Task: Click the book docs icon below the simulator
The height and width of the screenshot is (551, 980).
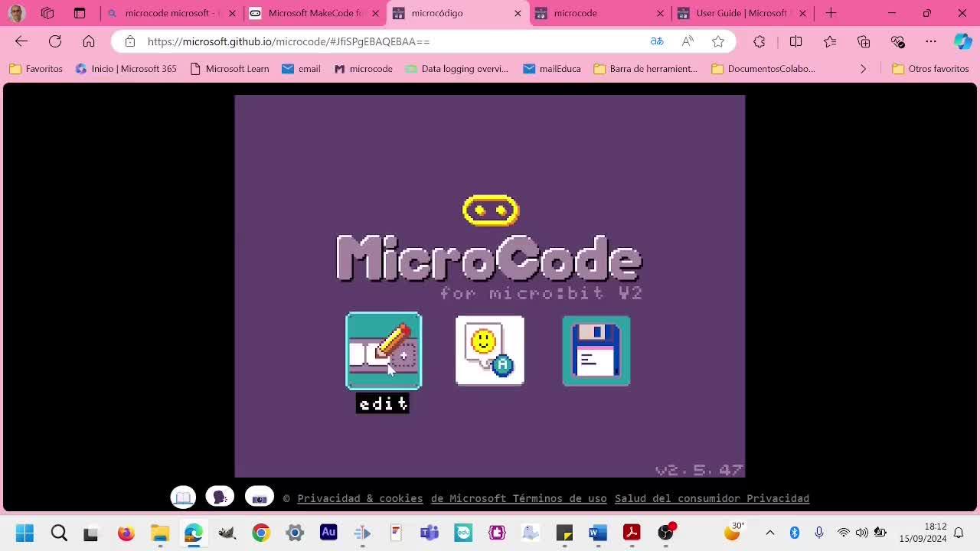Action: click(x=183, y=497)
